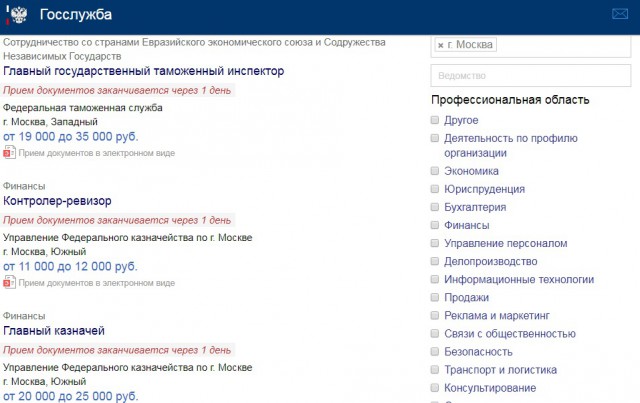Click deadline notice under Главный казначей
The width and height of the screenshot is (640, 403).
pos(117,350)
